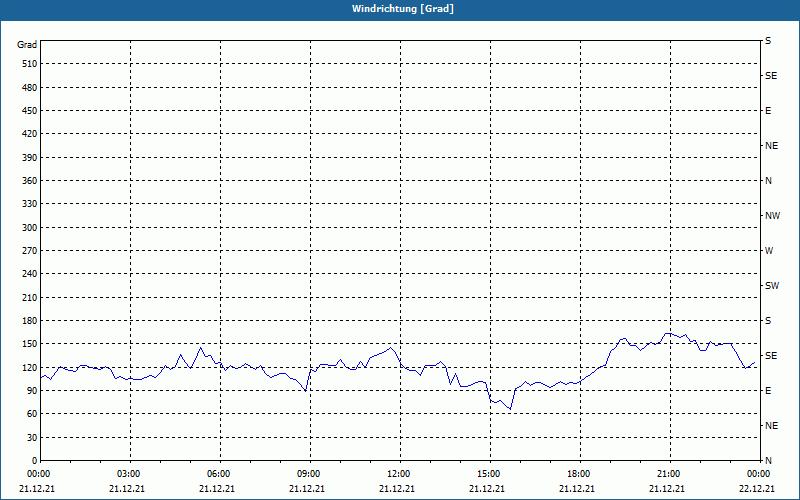The image size is (800, 500).
Task: Click the 420 axis value
Action: coord(30,134)
